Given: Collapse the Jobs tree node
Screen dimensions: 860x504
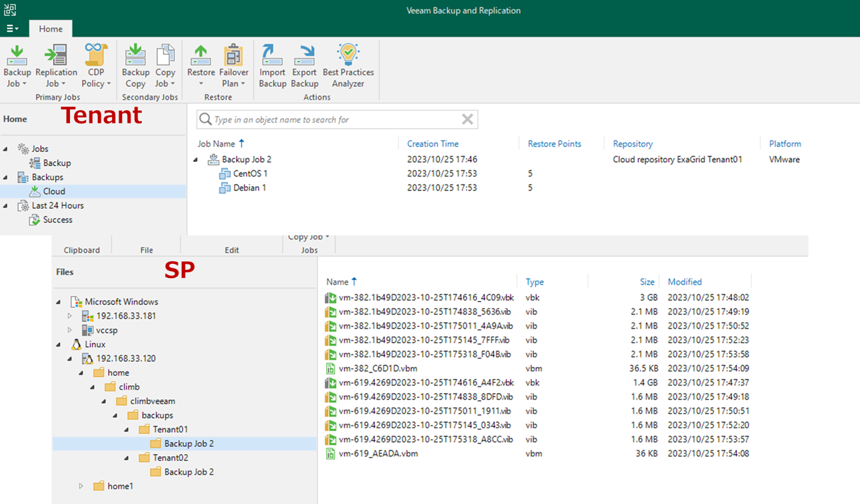Looking at the screenshot, I should click(6, 149).
